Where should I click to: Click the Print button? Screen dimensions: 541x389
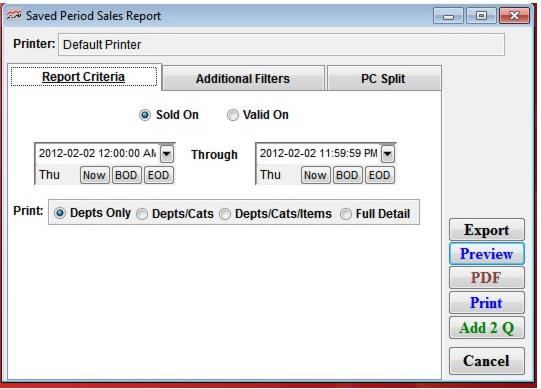[x=487, y=303]
